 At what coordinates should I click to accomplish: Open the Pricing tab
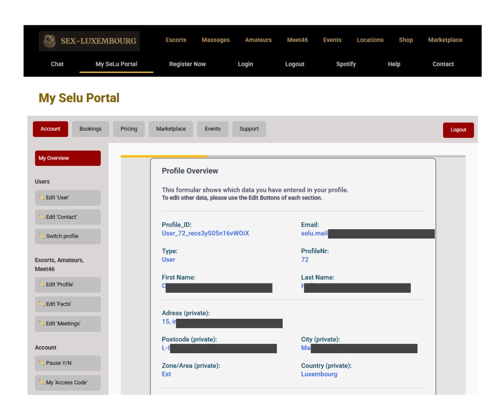(x=129, y=129)
